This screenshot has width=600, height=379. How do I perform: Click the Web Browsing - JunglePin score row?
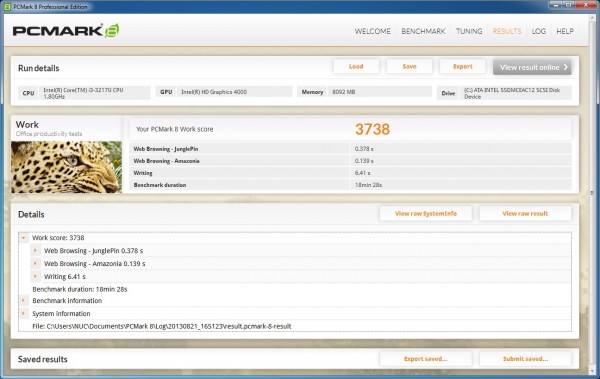pos(351,149)
